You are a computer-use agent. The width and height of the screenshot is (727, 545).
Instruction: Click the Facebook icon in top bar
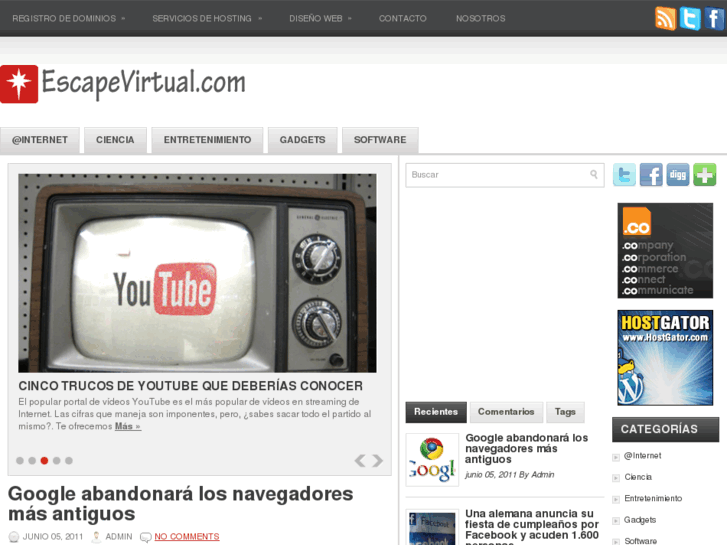click(714, 19)
